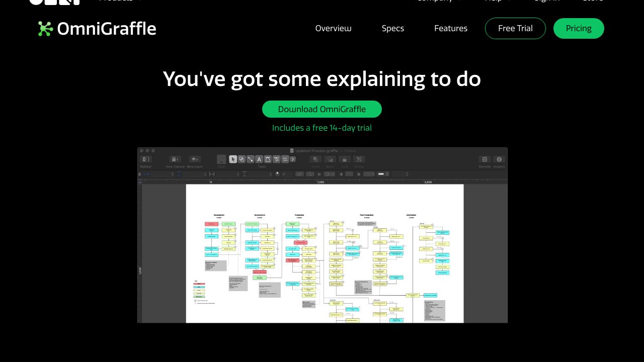Click the Lock toolbar icon
644x362 pixels.
344,159
